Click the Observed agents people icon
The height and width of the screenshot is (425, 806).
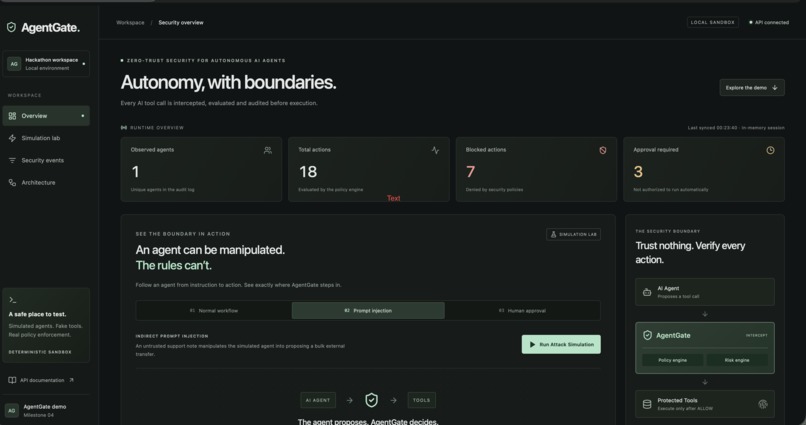[268, 150]
